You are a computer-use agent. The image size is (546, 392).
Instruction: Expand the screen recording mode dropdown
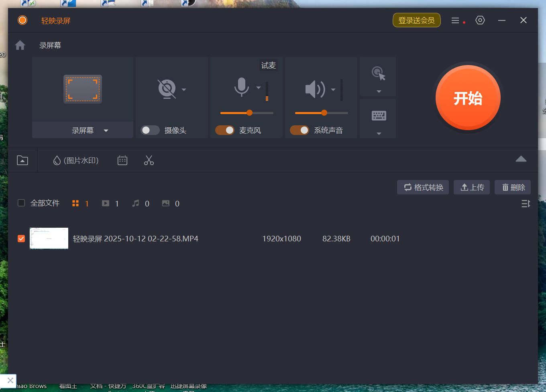click(106, 131)
